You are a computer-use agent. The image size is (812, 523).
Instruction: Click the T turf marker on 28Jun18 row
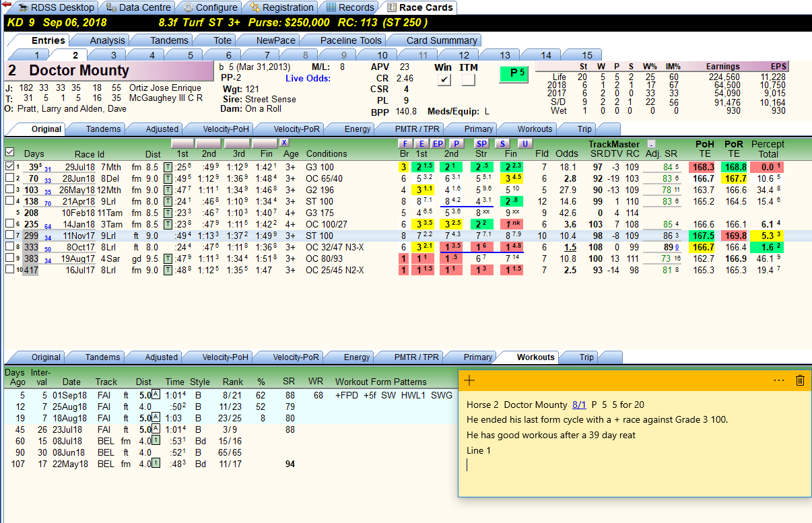168,178
